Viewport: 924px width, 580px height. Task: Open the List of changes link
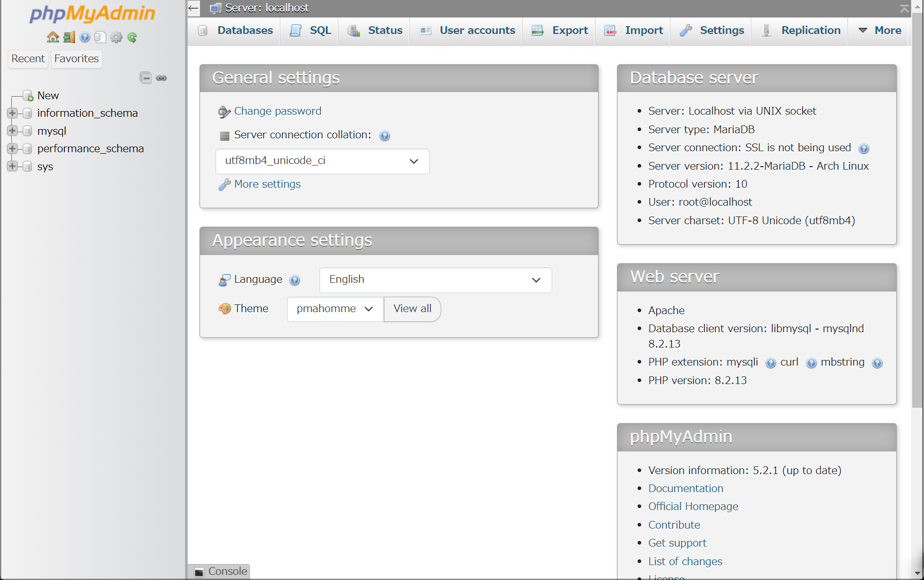pos(685,561)
